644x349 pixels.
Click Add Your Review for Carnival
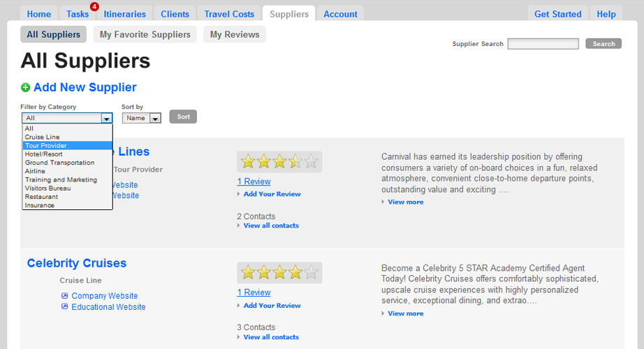click(272, 194)
